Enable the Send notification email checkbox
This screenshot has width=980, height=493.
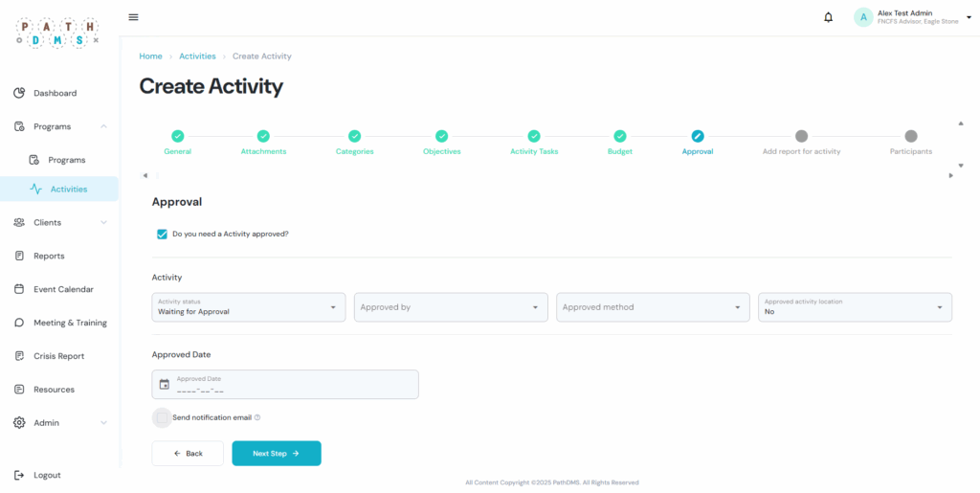click(x=162, y=417)
